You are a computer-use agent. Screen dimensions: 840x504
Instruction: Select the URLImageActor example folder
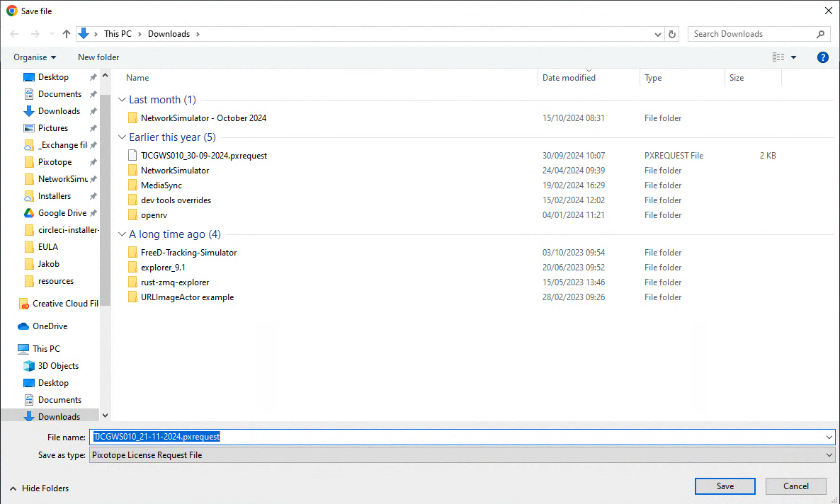click(x=187, y=297)
